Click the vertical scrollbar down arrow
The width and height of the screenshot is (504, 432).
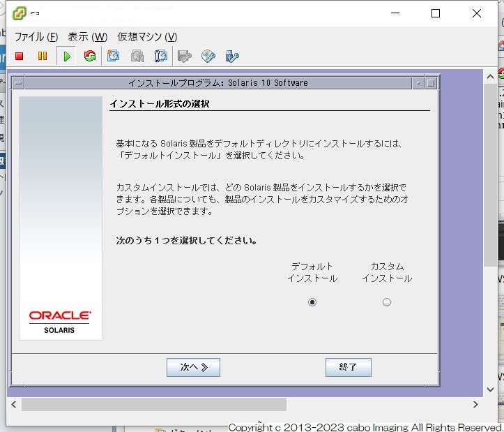click(x=490, y=389)
